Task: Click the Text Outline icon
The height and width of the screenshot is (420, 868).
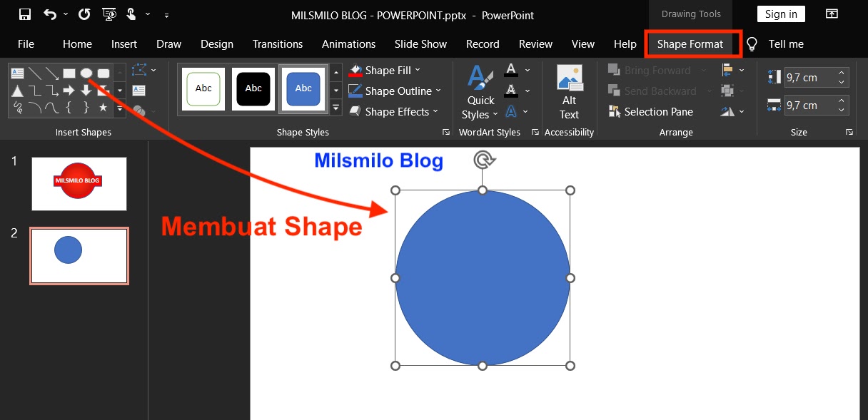Action: coord(511,91)
